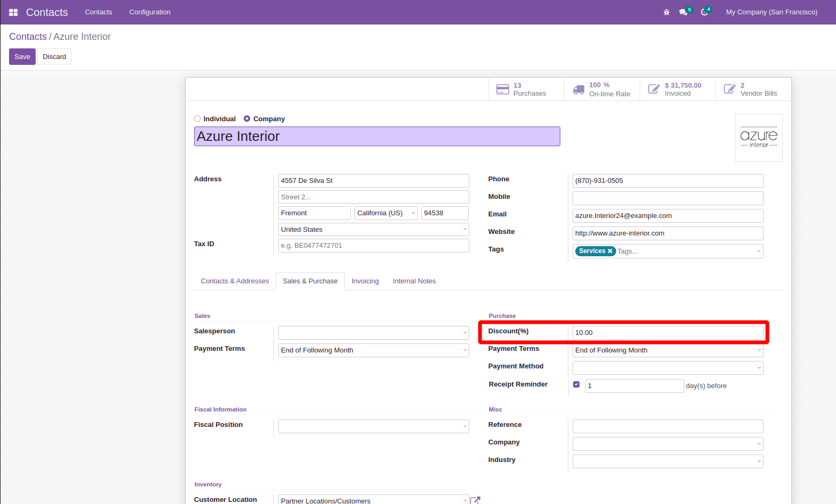Screen dimensions: 836x504
Task: Open the 100 % On-time Rate stat button
Action: [602, 89]
